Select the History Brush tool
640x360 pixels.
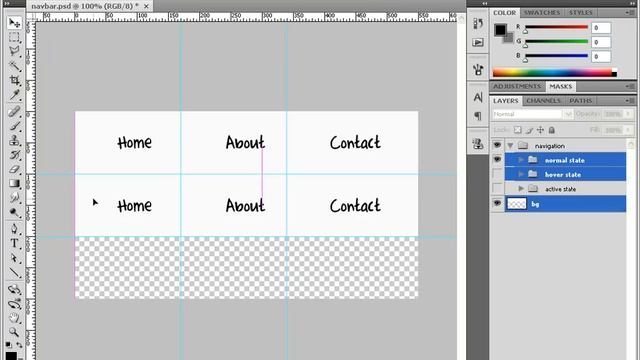pos(14,155)
